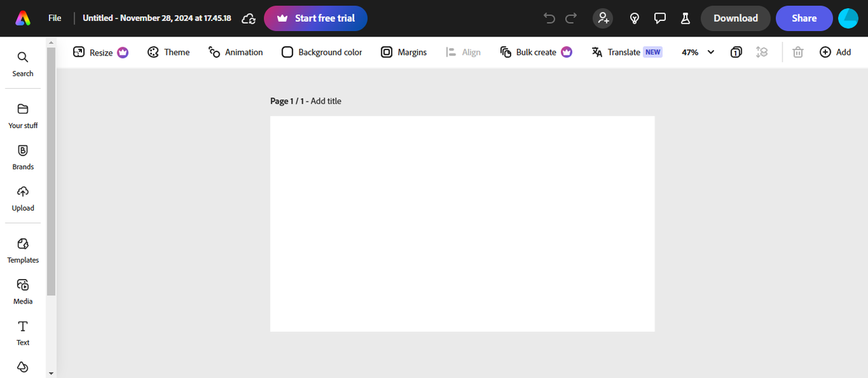Viewport: 868px width, 378px height.
Task: Open the comments speech-bubble icon
Action: 660,18
